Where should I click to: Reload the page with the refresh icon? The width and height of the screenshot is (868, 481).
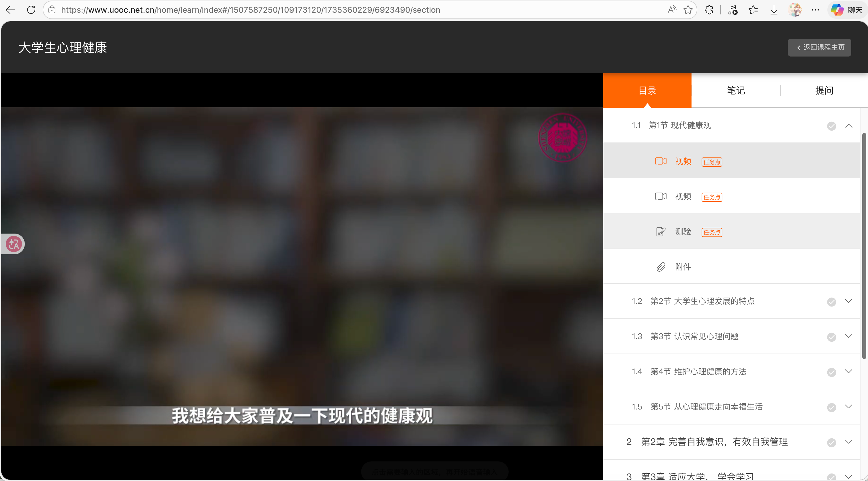tap(31, 10)
